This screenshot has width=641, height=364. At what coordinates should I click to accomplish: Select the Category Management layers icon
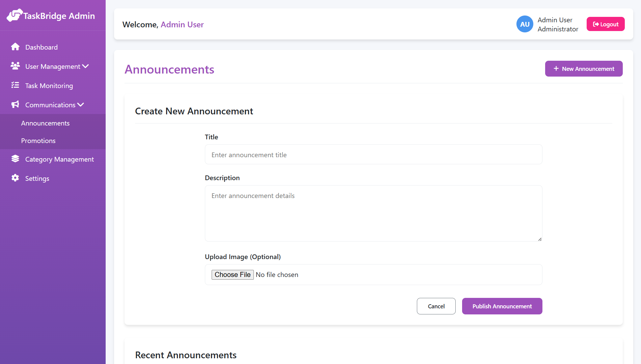coord(15,159)
